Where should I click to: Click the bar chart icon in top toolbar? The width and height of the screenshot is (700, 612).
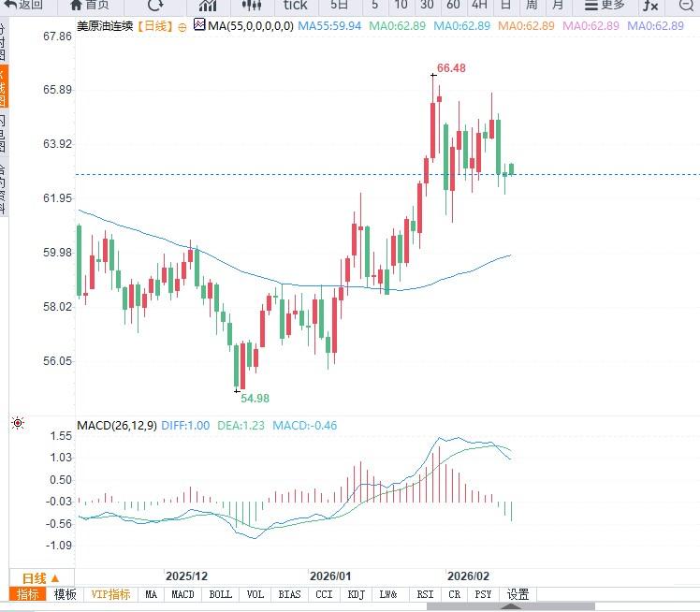pyautogui.click(x=208, y=5)
